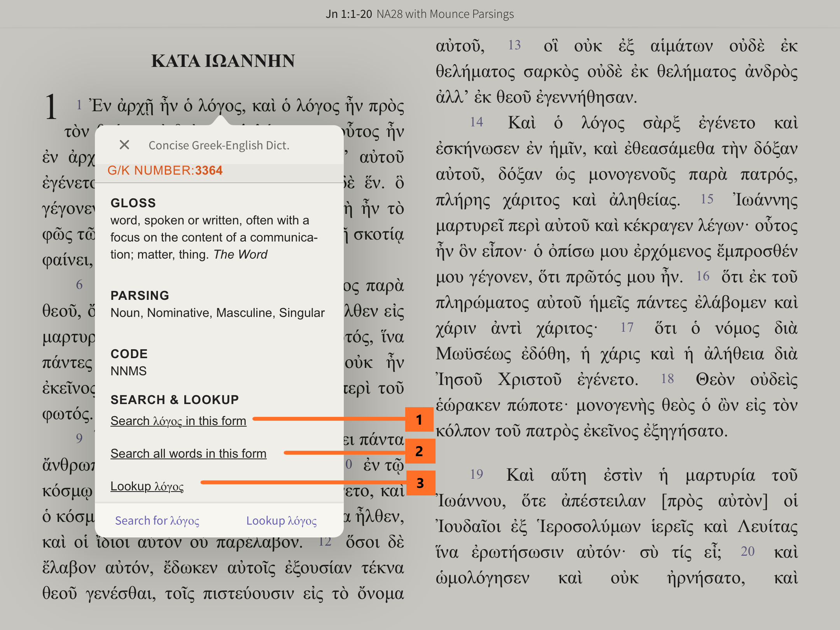Tap verse number 13
The width and height of the screenshot is (840, 630).
[x=514, y=45]
